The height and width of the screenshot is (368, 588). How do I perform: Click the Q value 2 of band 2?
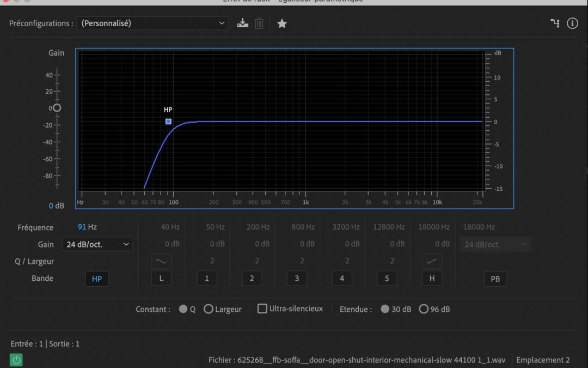click(x=257, y=261)
